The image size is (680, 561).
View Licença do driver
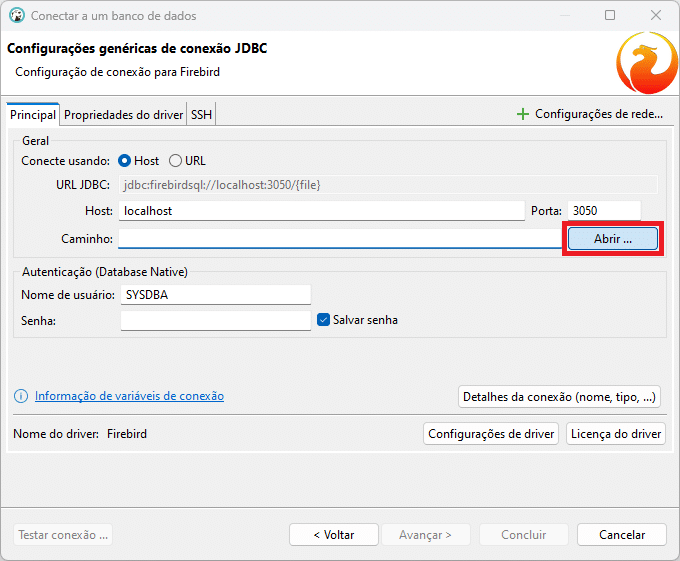tap(616, 434)
